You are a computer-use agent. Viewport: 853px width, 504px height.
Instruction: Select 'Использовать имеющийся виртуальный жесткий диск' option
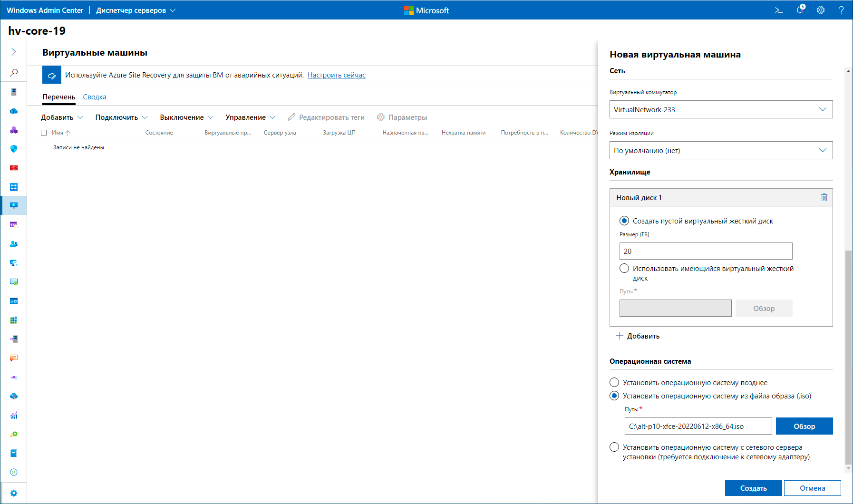tap(624, 269)
